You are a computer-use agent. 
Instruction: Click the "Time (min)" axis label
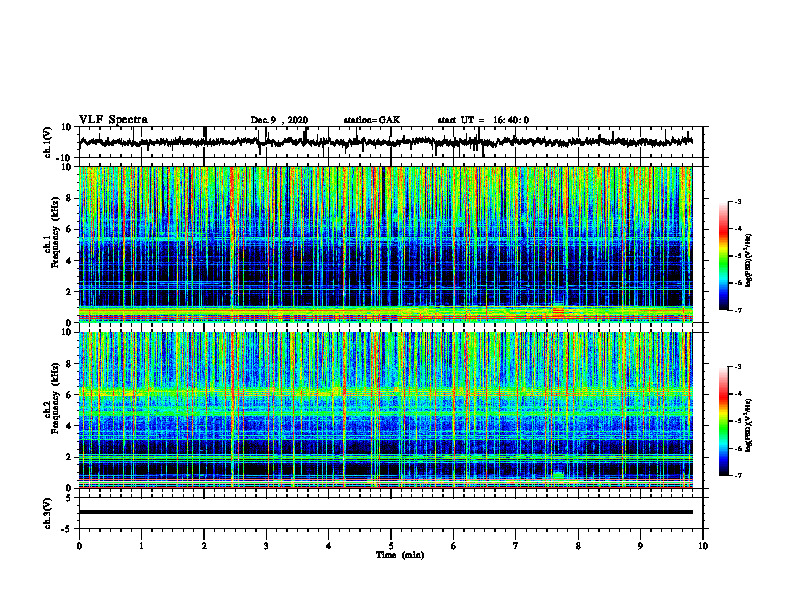[x=400, y=555]
